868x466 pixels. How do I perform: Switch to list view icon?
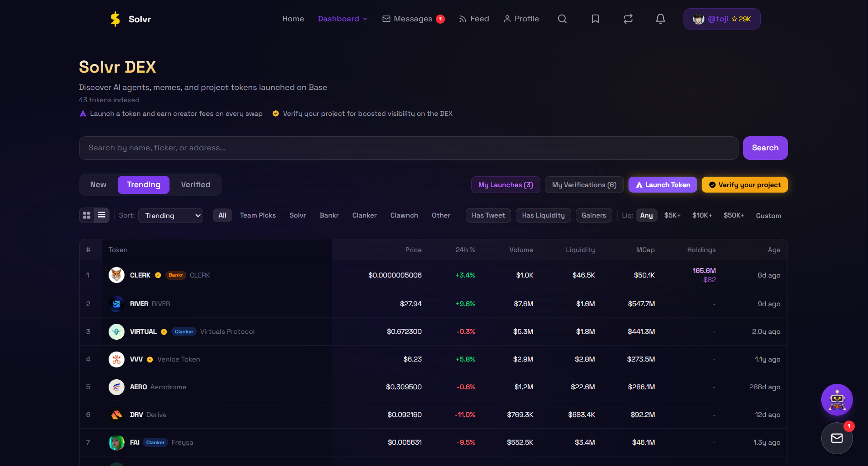[102, 215]
